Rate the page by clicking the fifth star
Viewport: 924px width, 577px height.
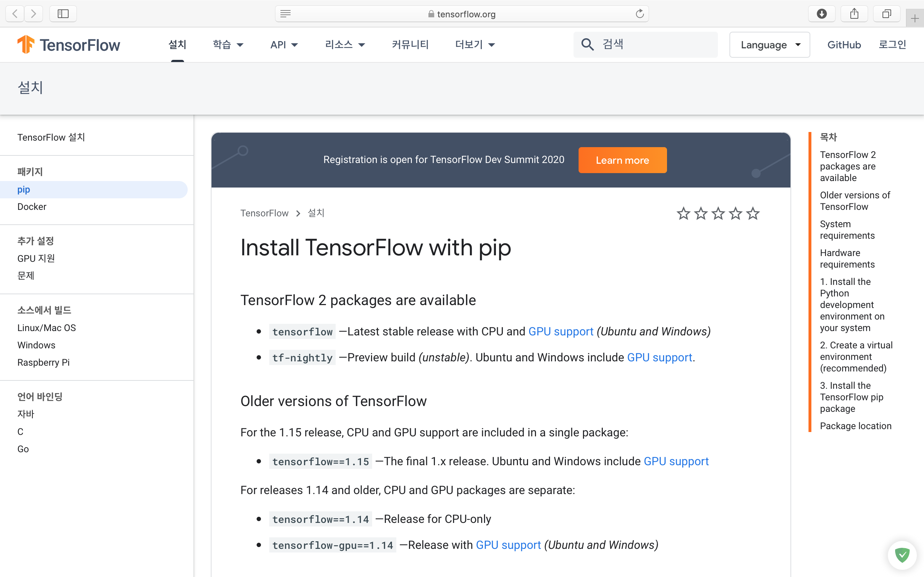coord(753,214)
